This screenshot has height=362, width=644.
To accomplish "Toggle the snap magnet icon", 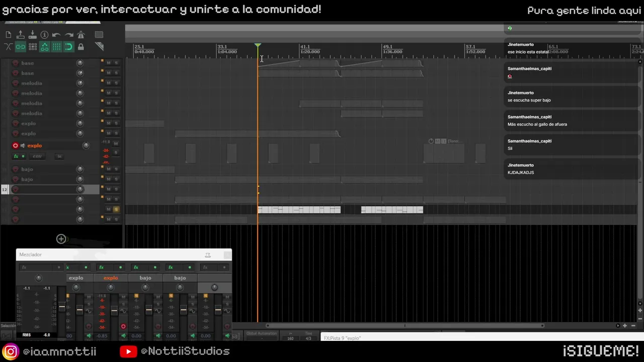I will 69,47.
